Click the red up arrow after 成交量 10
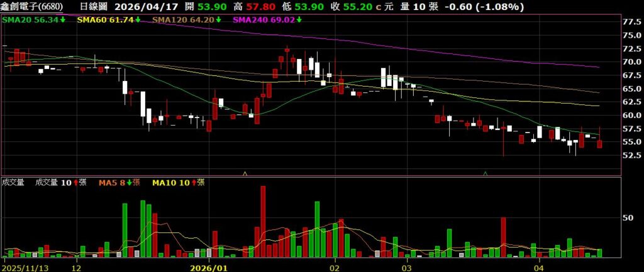Viewport: 644px width, 272px height. (75, 183)
